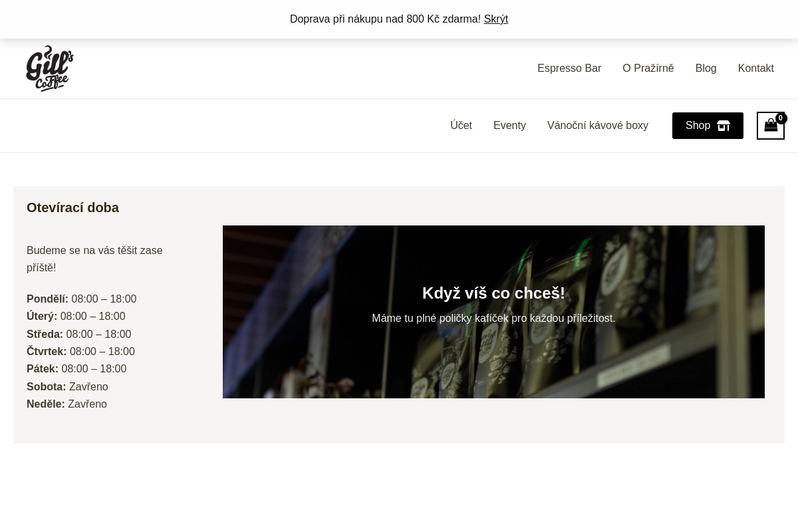
Task: Open the Blog menu link
Action: (706, 68)
